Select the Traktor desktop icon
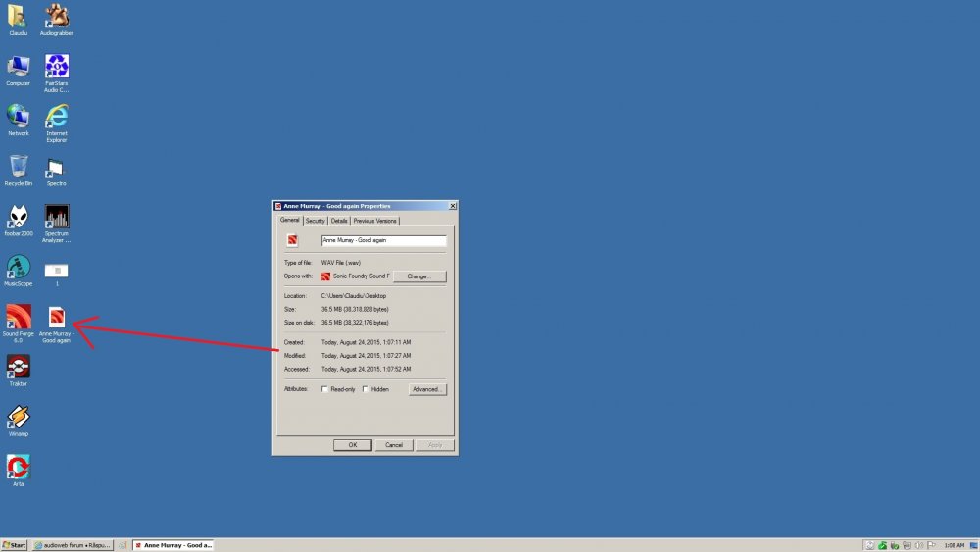Image resolution: width=980 pixels, height=552 pixels. (18, 371)
